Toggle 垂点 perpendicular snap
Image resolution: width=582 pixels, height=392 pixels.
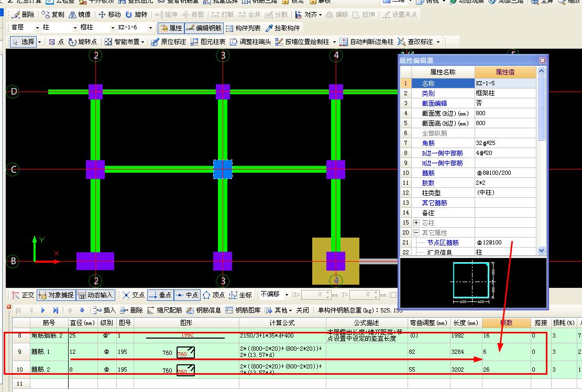160,295
